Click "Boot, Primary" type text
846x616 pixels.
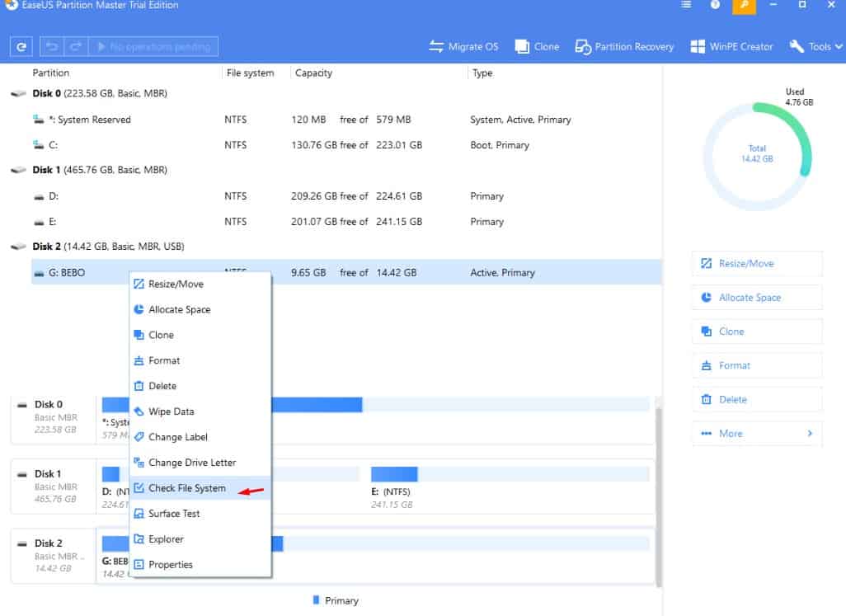[x=500, y=145]
